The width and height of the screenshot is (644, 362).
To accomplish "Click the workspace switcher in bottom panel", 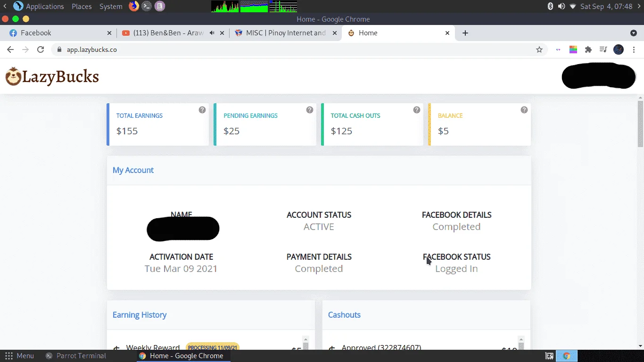I will point(567,356).
